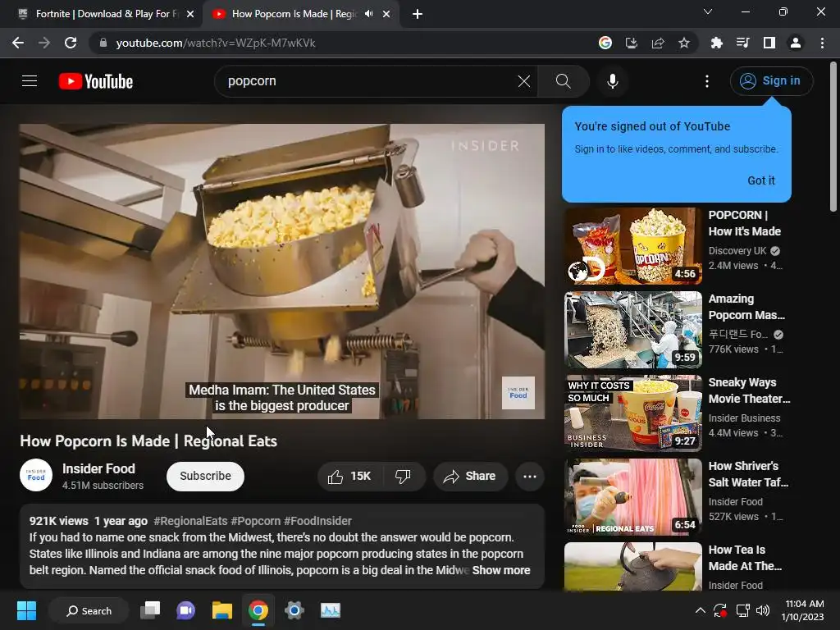Open Task View on the taskbar
The image size is (840, 630).
[x=150, y=610]
